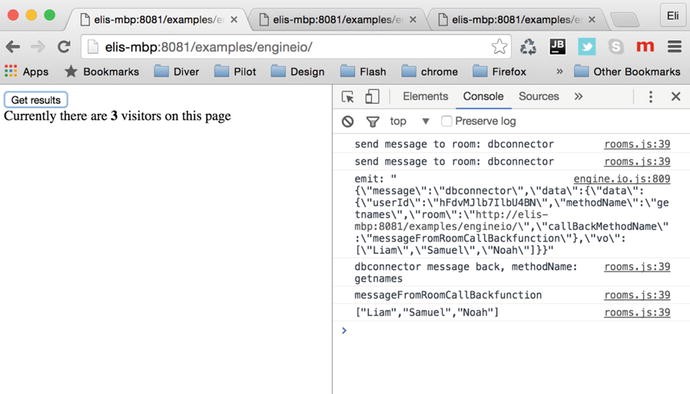Select the third browser tab
Image resolution: width=690 pixels, height=394 pixels.
pos(516,19)
